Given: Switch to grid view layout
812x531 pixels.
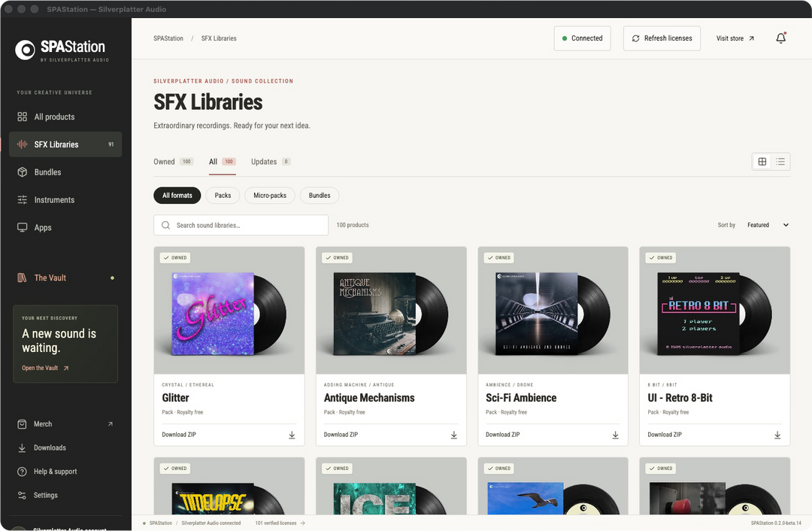Looking at the screenshot, I should (x=762, y=162).
